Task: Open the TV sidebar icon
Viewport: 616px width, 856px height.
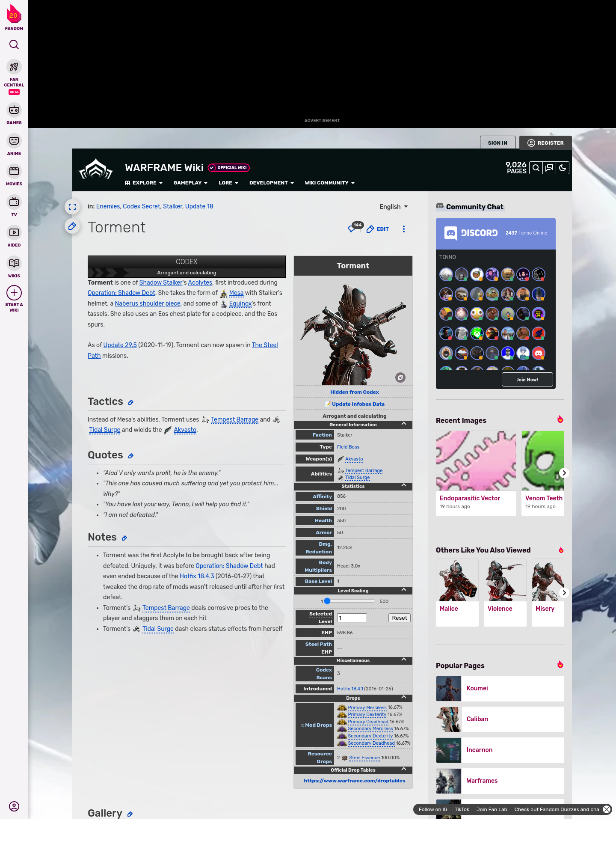Action: coord(14,202)
